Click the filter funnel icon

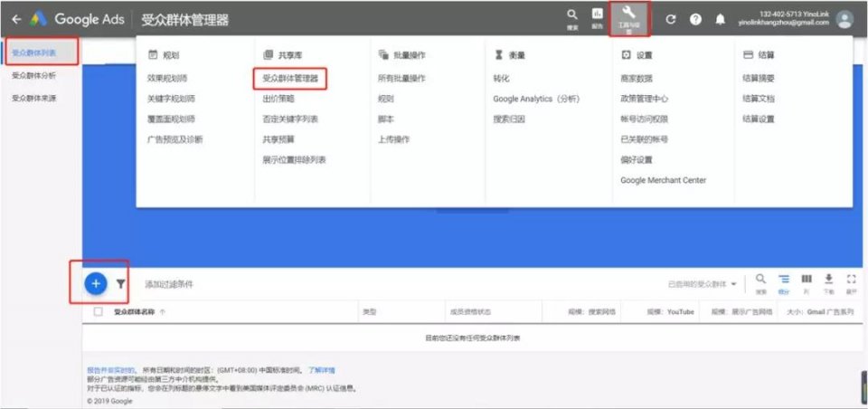(x=121, y=284)
